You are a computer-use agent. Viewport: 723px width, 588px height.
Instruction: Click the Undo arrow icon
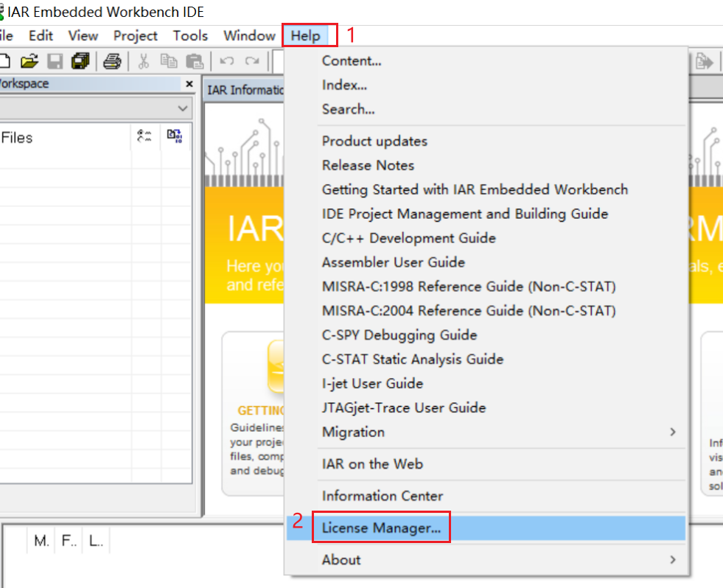click(226, 61)
